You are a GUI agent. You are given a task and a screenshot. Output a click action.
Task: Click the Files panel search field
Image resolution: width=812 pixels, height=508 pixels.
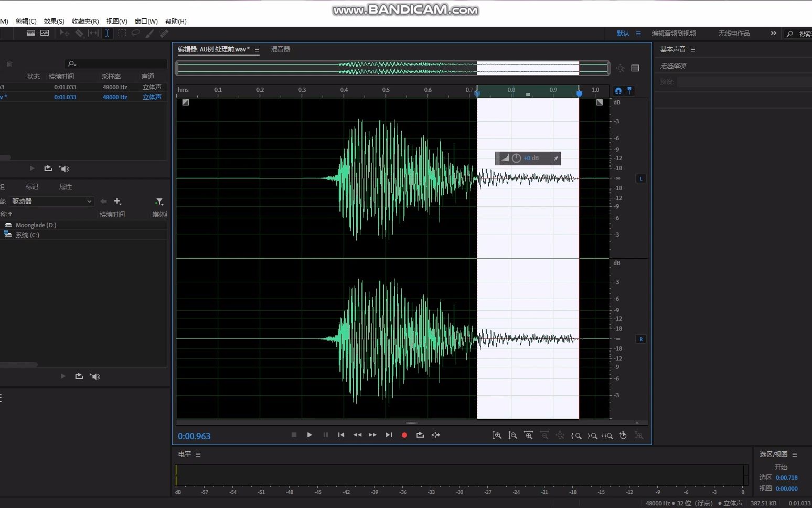pos(116,64)
